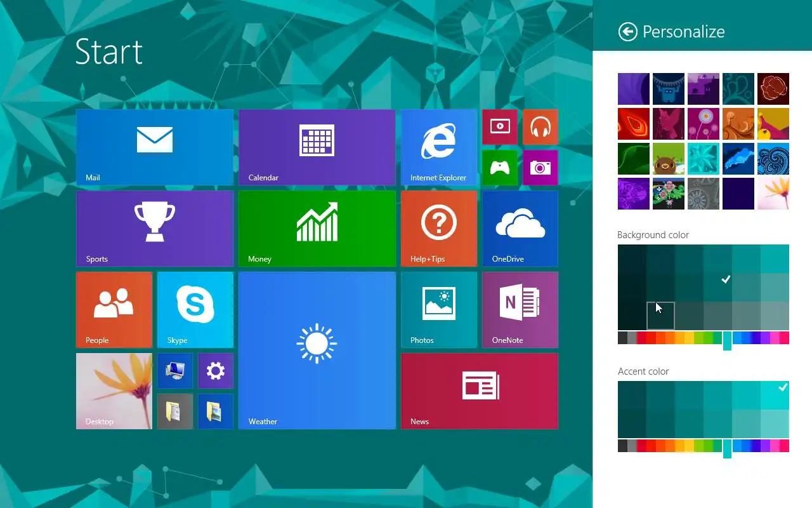
Task: Open the People tile
Action: tap(114, 310)
